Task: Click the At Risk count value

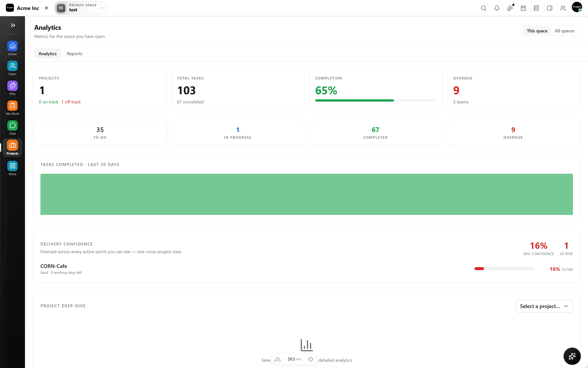Action: coord(566,246)
